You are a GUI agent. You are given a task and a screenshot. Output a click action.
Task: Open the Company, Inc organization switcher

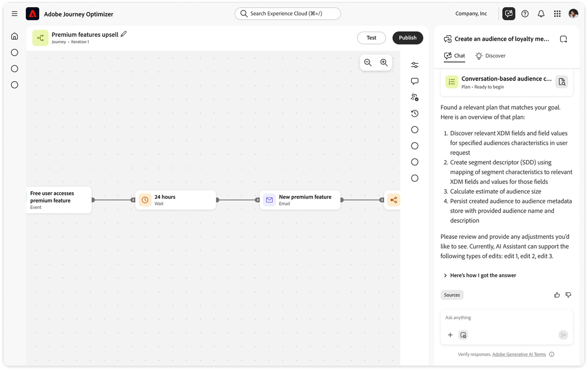tap(471, 13)
